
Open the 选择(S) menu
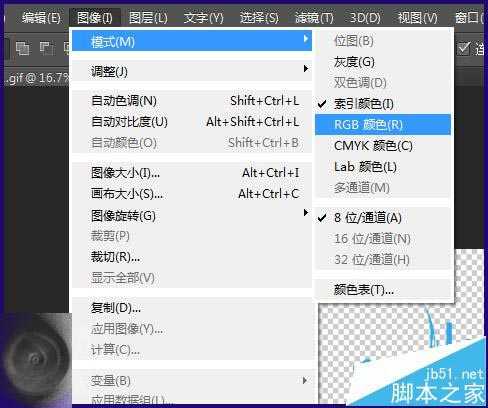tap(259, 17)
